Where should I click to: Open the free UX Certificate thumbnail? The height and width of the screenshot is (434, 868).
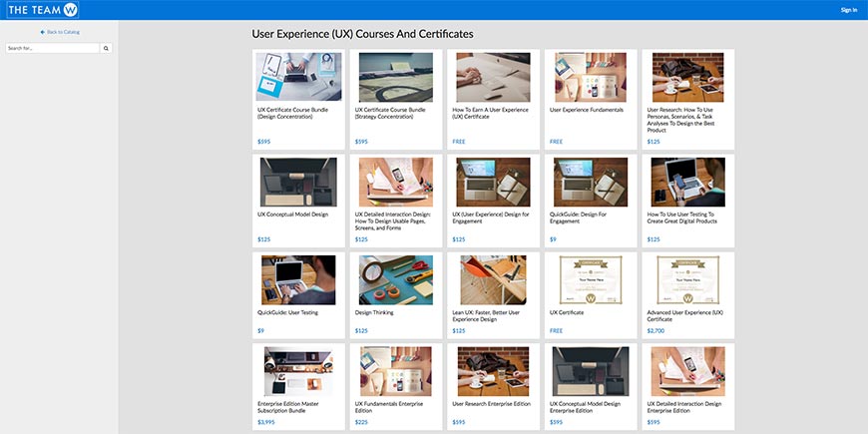pyautogui.click(x=591, y=279)
